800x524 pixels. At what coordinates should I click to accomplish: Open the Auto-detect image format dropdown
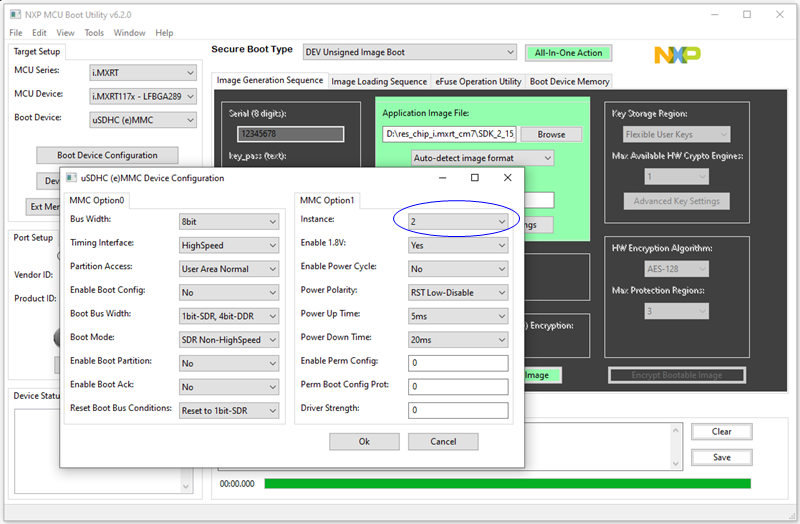coord(483,158)
